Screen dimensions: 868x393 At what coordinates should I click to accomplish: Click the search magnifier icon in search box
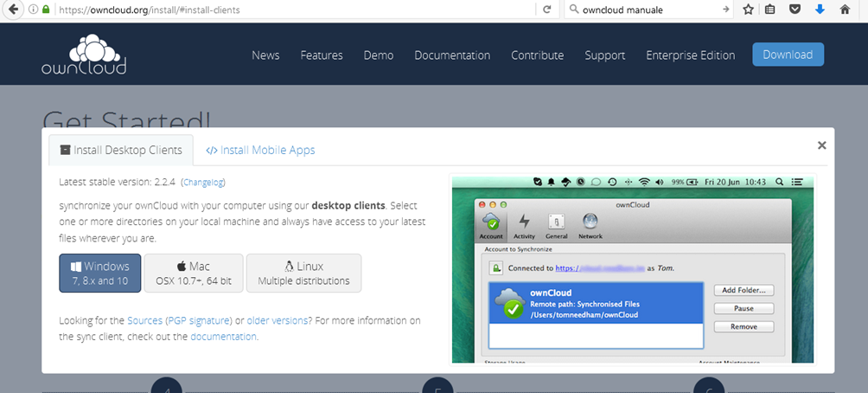point(573,10)
